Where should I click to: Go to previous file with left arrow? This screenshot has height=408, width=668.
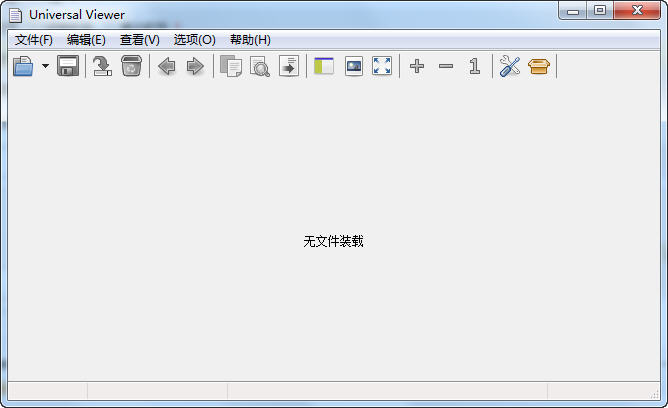(167, 66)
